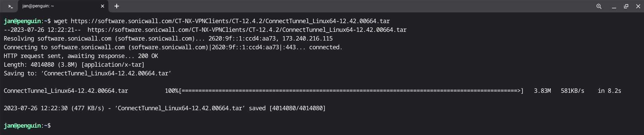The height and width of the screenshot is (135, 644).
Task: Click the [application/x-tar] content type text
Action: tap(113, 65)
